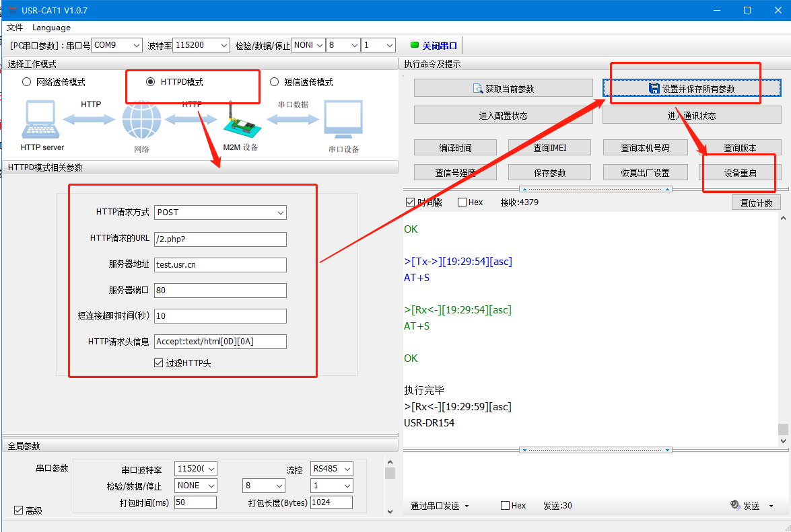Open the Language menu
Image resolution: width=791 pixels, height=532 pixels.
(51, 28)
